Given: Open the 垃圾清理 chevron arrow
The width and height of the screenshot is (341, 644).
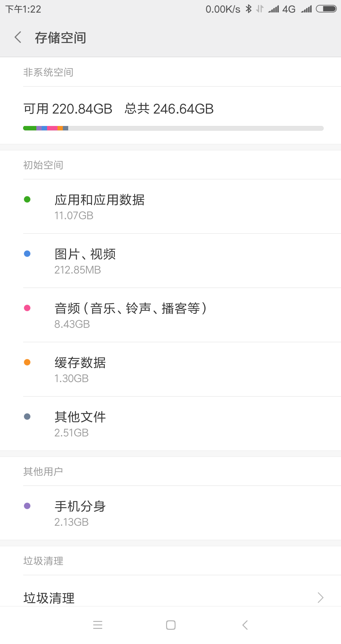Looking at the screenshot, I should pos(320,597).
